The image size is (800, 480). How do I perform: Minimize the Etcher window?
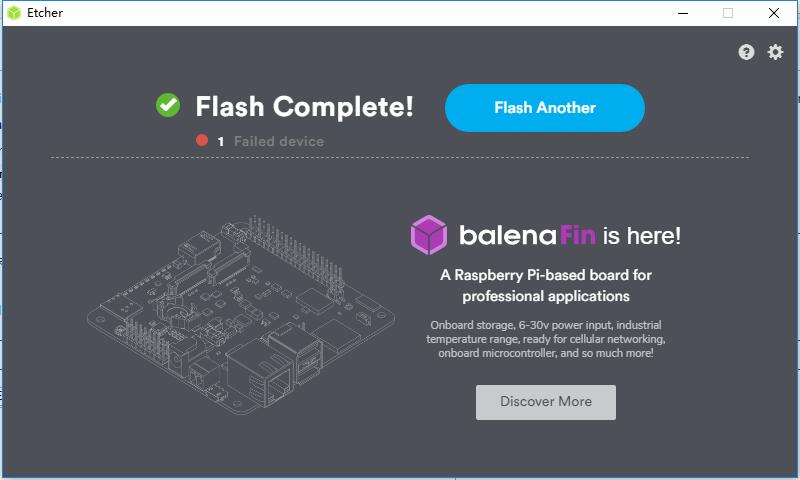click(x=681, y=13)
